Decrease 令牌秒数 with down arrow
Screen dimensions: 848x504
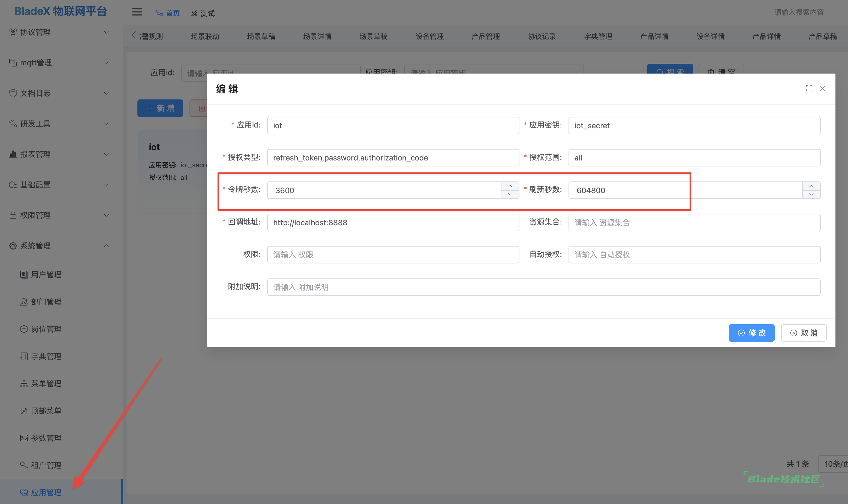[x=510, y=194]
